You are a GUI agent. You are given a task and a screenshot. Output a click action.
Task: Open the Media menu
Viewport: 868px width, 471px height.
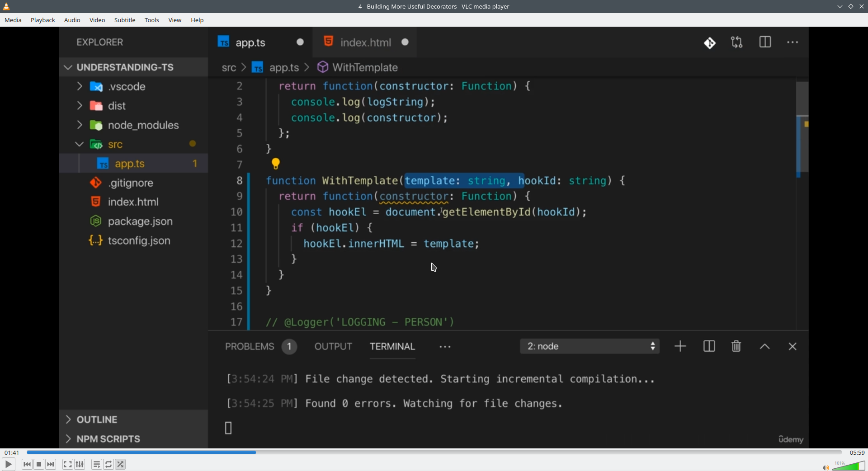(x=13, y=20)
